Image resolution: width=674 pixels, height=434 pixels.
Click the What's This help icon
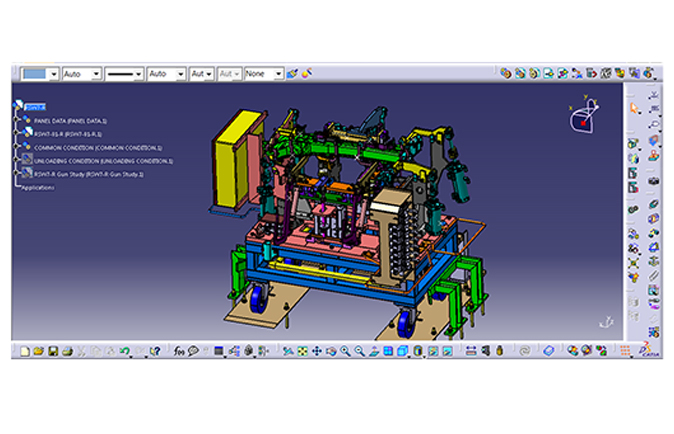click(155, 351)
